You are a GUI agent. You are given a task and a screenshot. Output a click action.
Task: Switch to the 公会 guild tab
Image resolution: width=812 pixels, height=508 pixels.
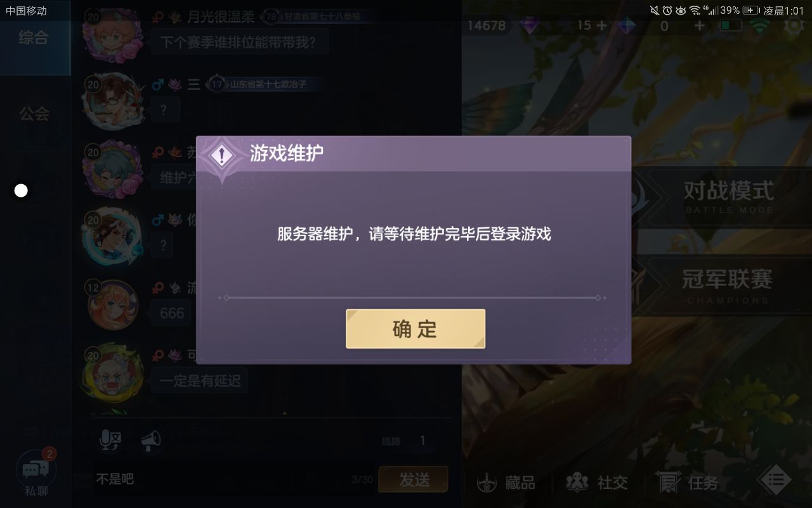[34, 114]
